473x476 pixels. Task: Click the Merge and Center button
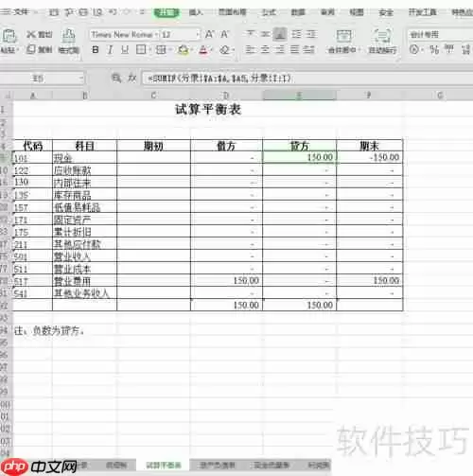pos(343,41)
